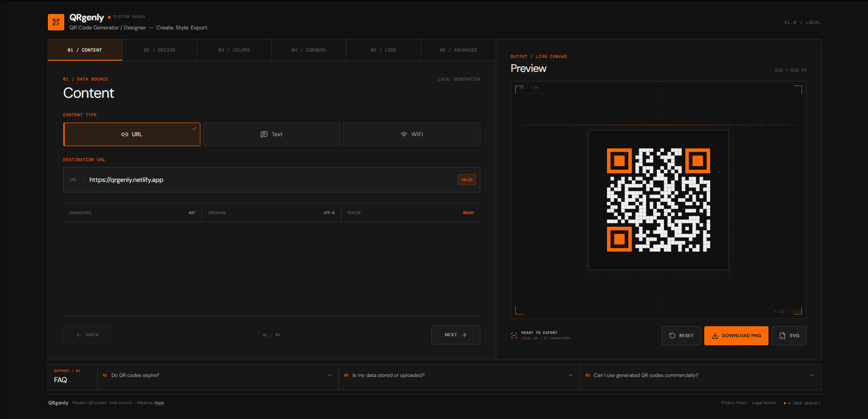Select the URL content type
The width and height of the screenshot is (868, 419).
click(x=132, y=134)
